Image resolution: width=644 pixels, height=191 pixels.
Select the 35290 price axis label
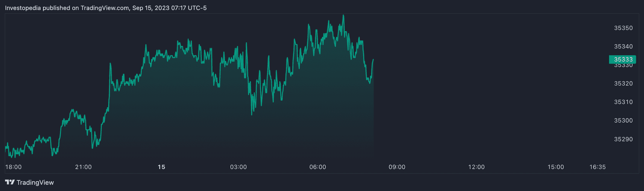click(623, 139)
